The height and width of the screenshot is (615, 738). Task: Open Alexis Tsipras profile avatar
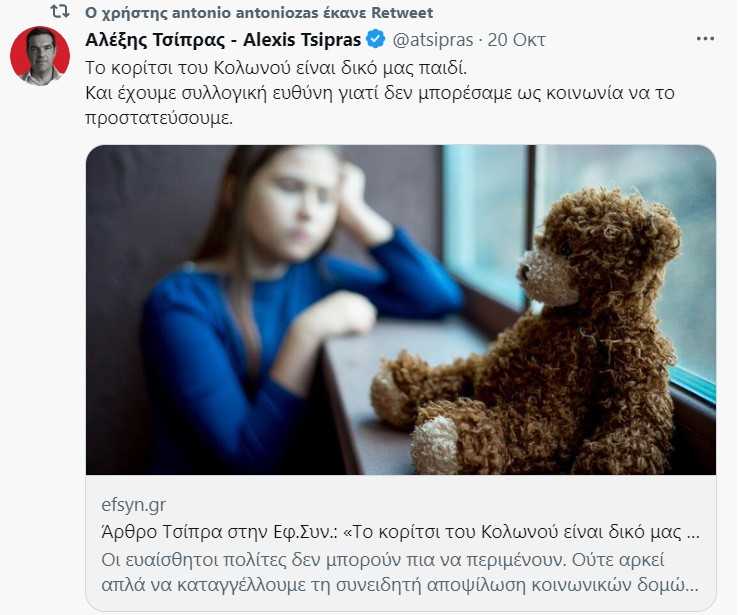coord(40,56)
